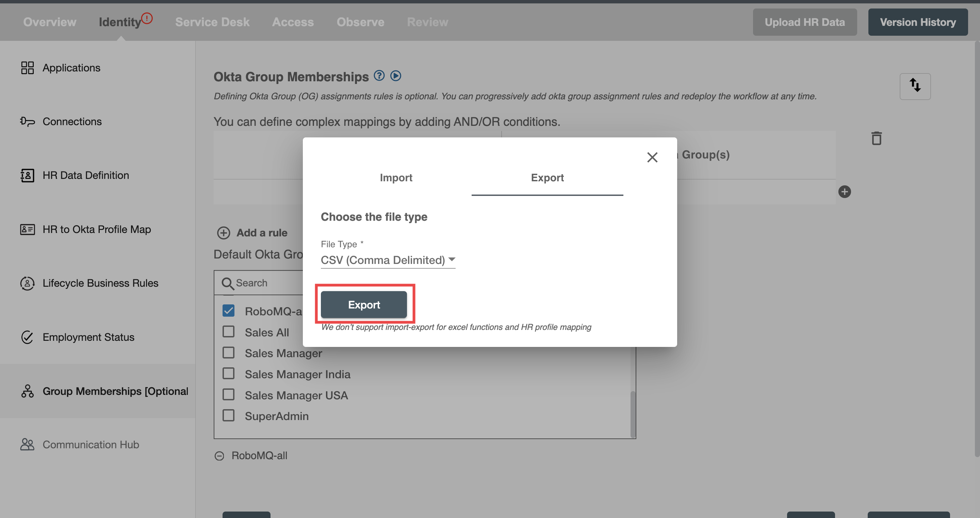Check the Sales Manager India checkbox
Screen dimensions: 980x518
coord(228,373)
